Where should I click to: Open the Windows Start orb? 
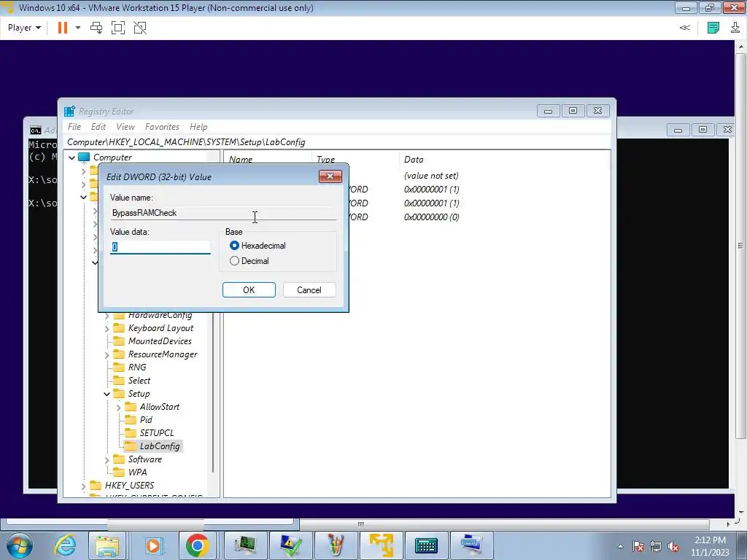(20, 545)
